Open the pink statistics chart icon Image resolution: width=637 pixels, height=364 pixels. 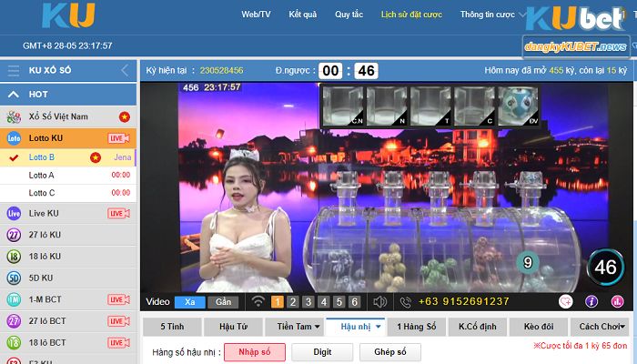tap(618, 301)
